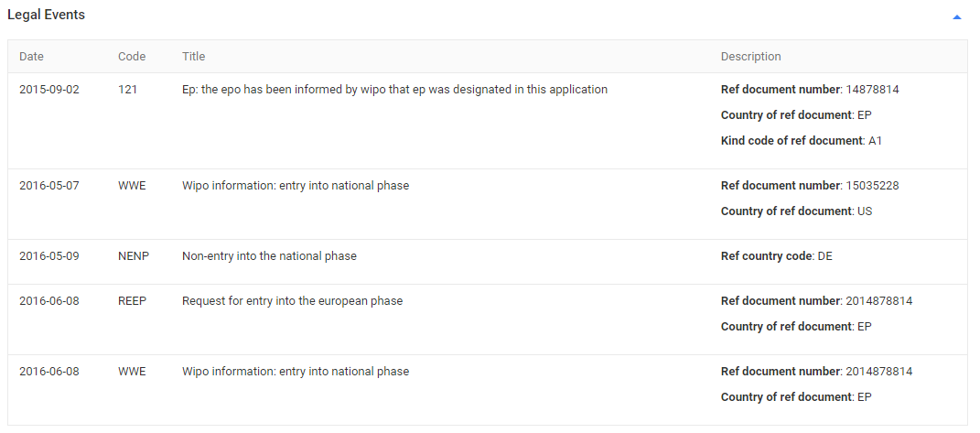Click Request for entry into european phase
The height and width of the screenshot is (433, 980).
tap(293, 301)
